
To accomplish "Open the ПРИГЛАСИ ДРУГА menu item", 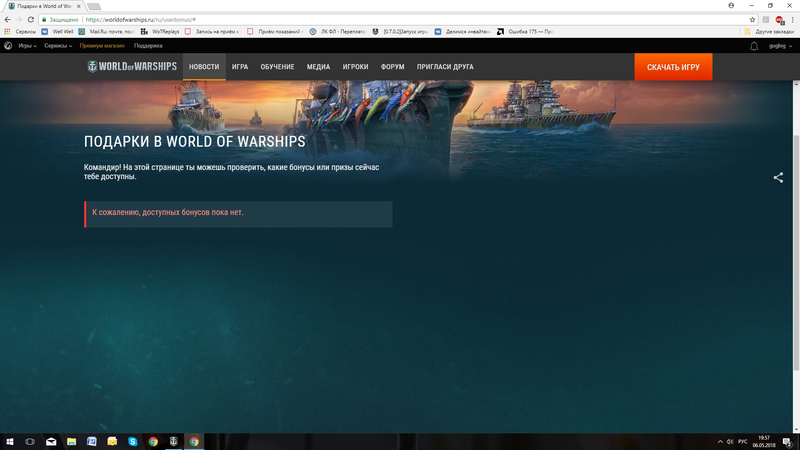I will 445,67.
